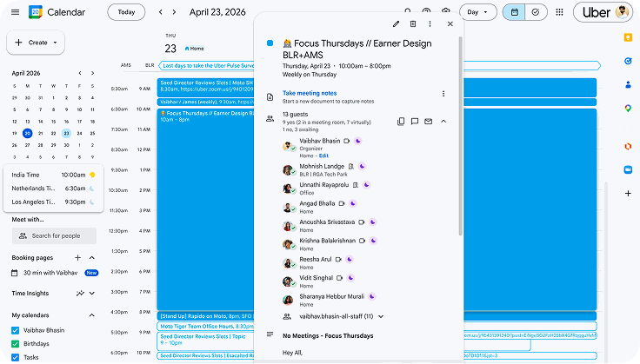This screenshot has width=640, height=364.
Task: Click the Take meeting notes link
Action: tap(310, 93)
